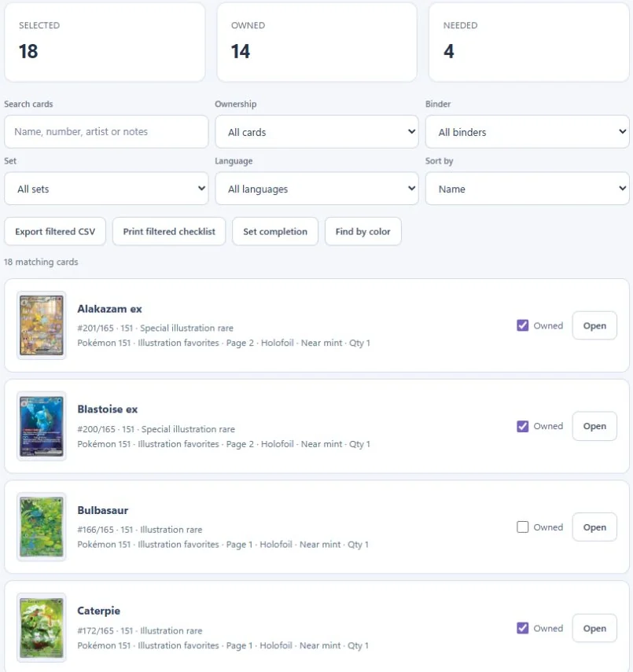The width and height of the screenshot is (633, 672).
Task: Expand the Binder dropdown showing All binders
Action: (x=527, y=132)
